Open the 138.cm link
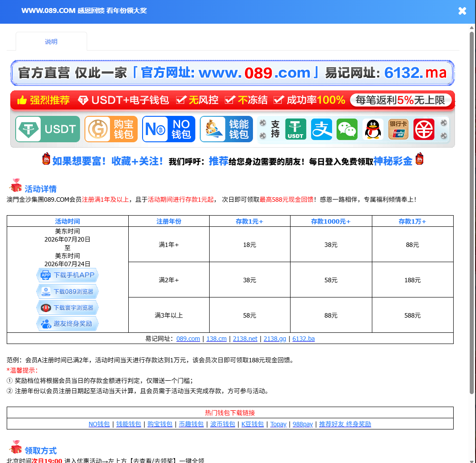The width and height of the screenshot is (476, 463). point(216,339)
